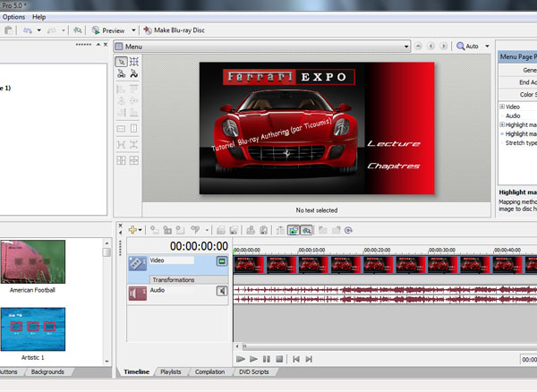Screen dimensions: 537x392
Task: Open the Options menu
Action: [13, 17]
